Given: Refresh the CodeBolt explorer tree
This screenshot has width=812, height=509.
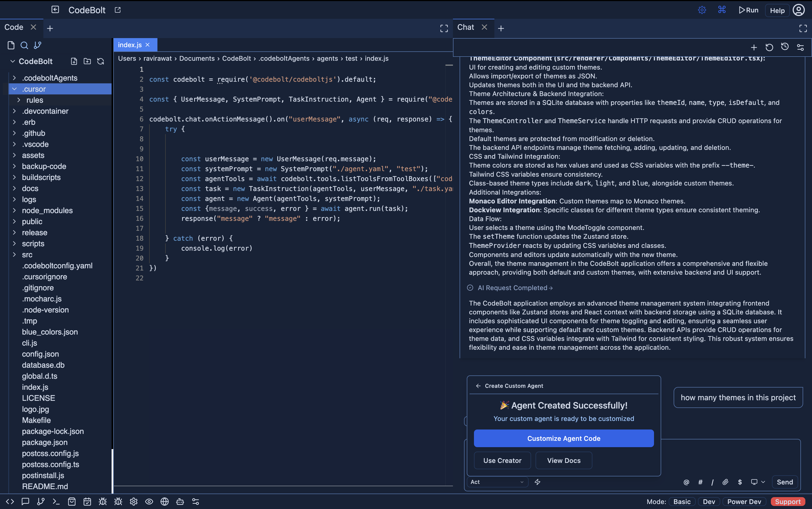Looking at the screenshot, I should pos(100,61).
